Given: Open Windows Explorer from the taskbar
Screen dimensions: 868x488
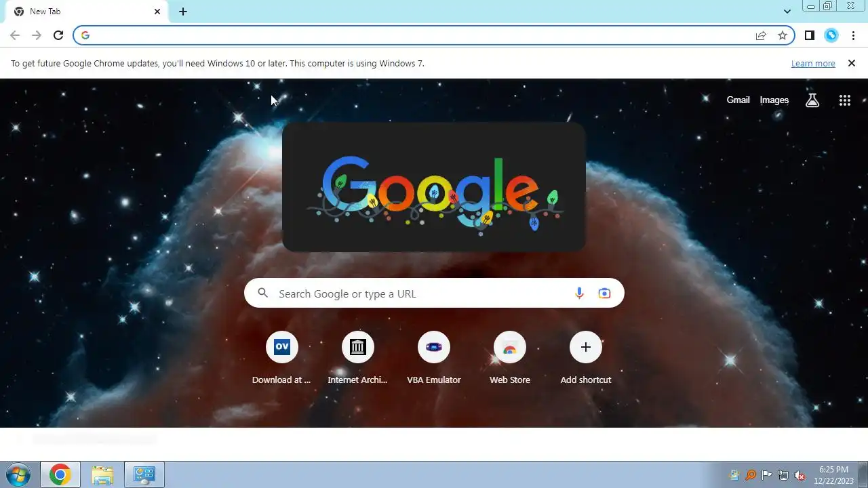Looking at the screenshot, I should click(x=102, y=474).
